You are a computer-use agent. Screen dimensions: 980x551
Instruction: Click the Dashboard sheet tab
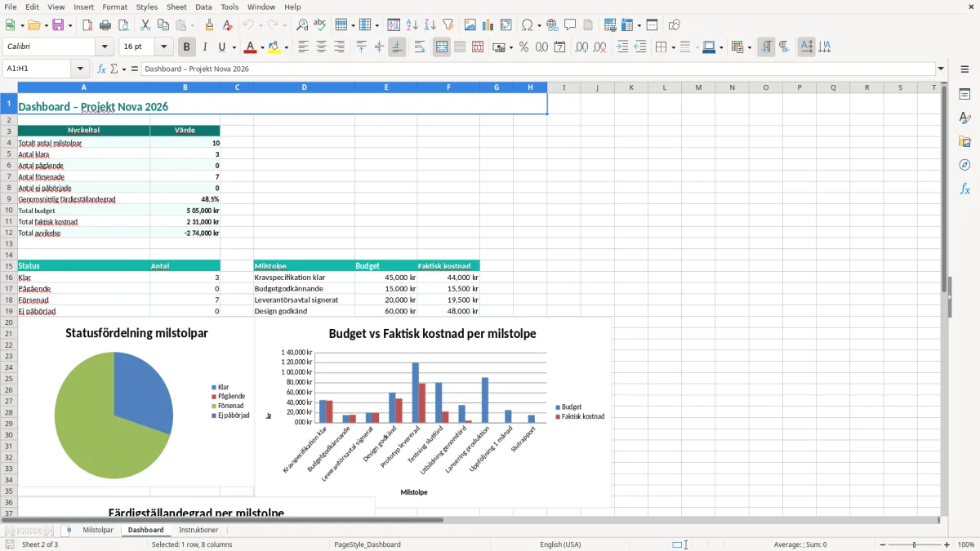[145, 530]
